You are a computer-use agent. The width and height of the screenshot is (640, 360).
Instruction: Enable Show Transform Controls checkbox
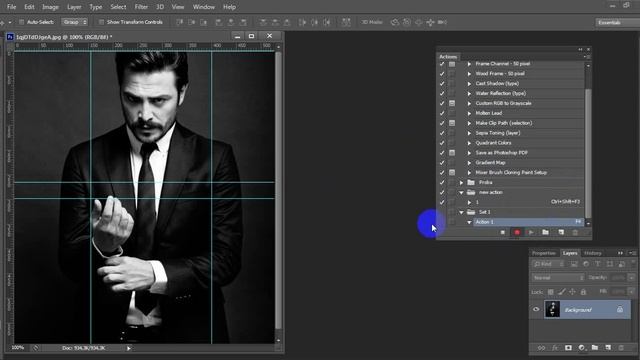coord(101,22)
